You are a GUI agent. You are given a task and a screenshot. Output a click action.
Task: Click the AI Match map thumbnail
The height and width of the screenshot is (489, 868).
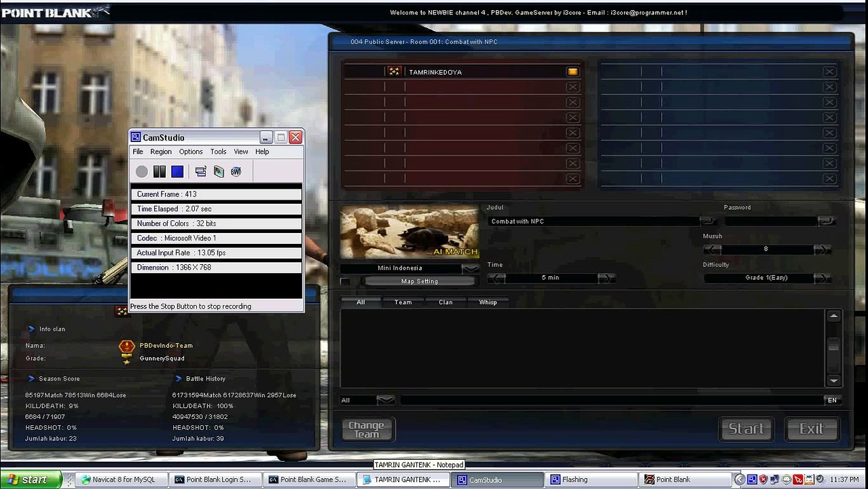click(410, 232)
